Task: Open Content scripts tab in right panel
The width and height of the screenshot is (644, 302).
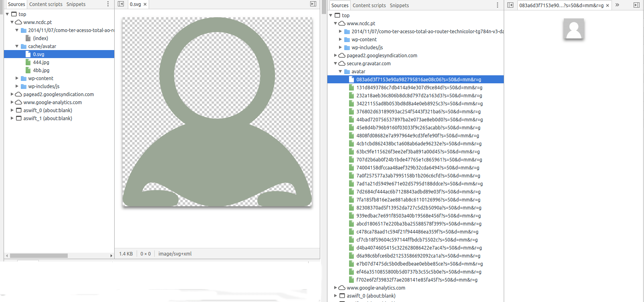Action: [x=369, y=6]
